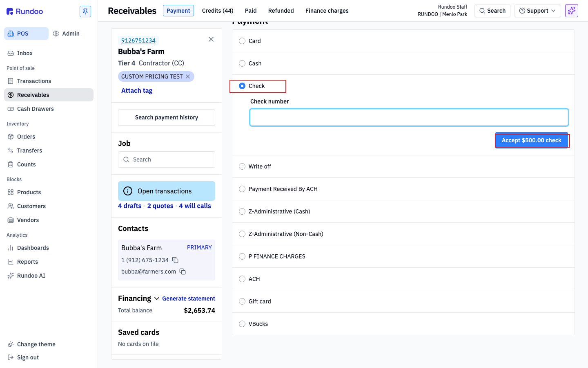Remove the CUSTOM PRICING TEST tag
The image size is (588, 368).
point(188,76)
